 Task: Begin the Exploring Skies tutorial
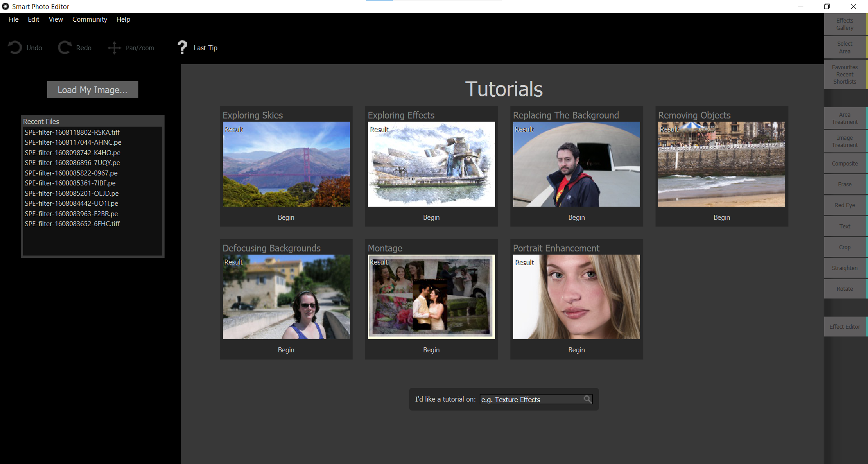pos(286,218)
